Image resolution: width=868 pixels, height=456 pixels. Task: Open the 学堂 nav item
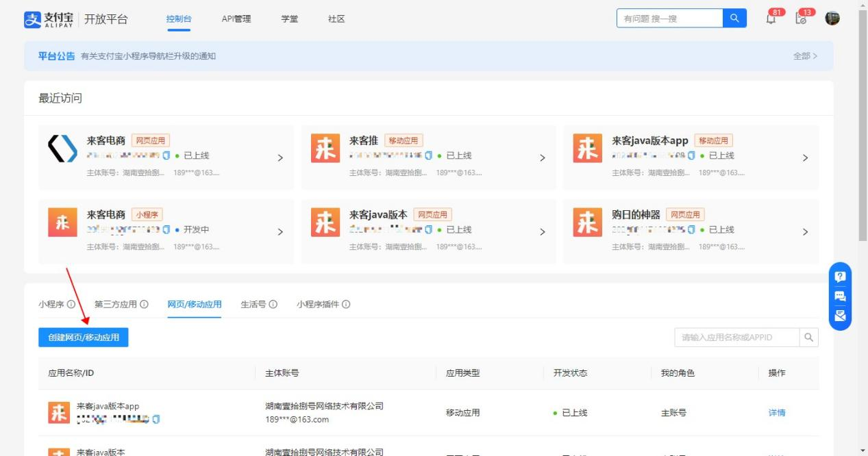(290, 19)
